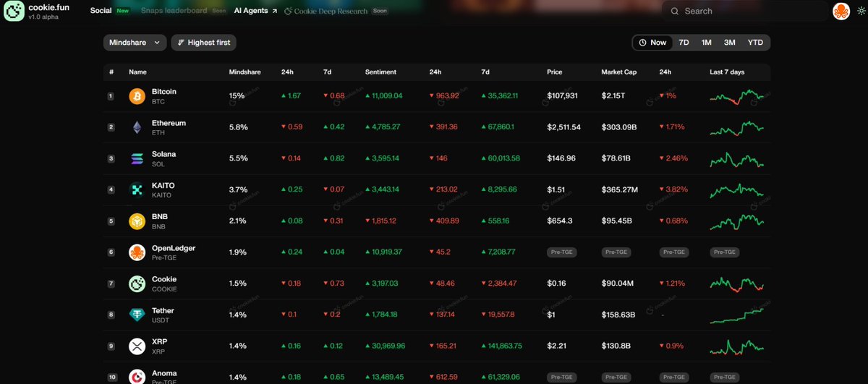868x384 pixels.
Task: Click Bitcoin's price $107,931
Action: click(562, 96)
